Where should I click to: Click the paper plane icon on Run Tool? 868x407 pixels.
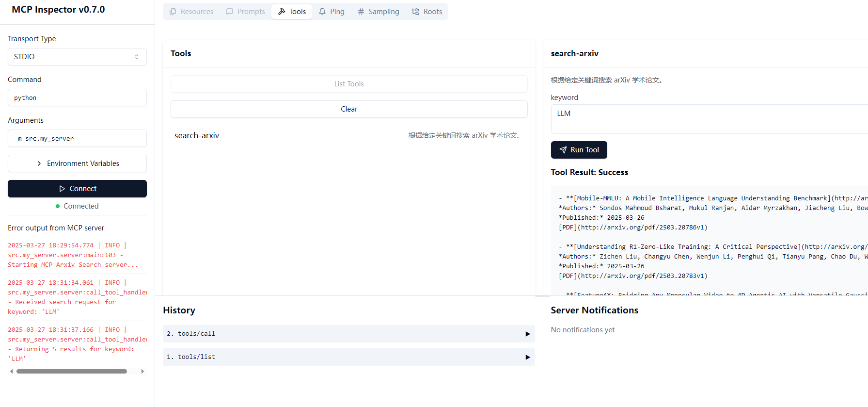pyautogui.click(x=563, y=150)
